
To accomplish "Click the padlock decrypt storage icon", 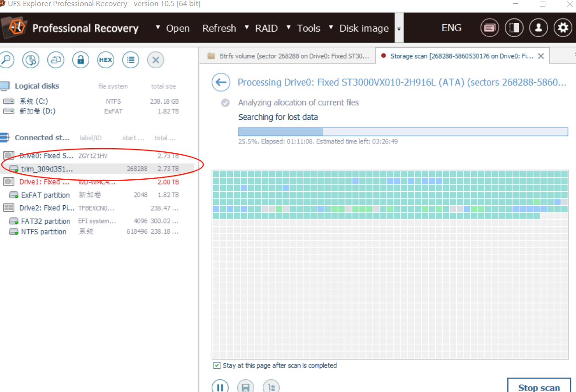I will [x=81, y=59].
